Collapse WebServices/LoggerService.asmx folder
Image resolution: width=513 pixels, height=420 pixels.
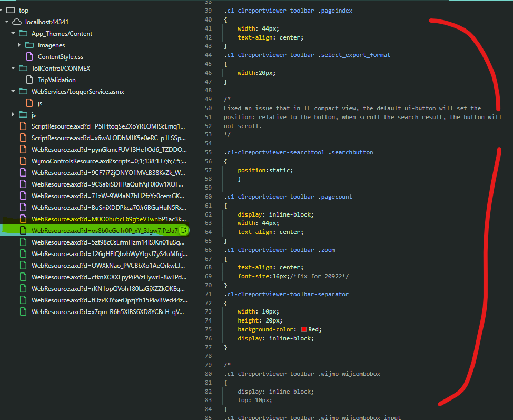(x=13, y=91)
